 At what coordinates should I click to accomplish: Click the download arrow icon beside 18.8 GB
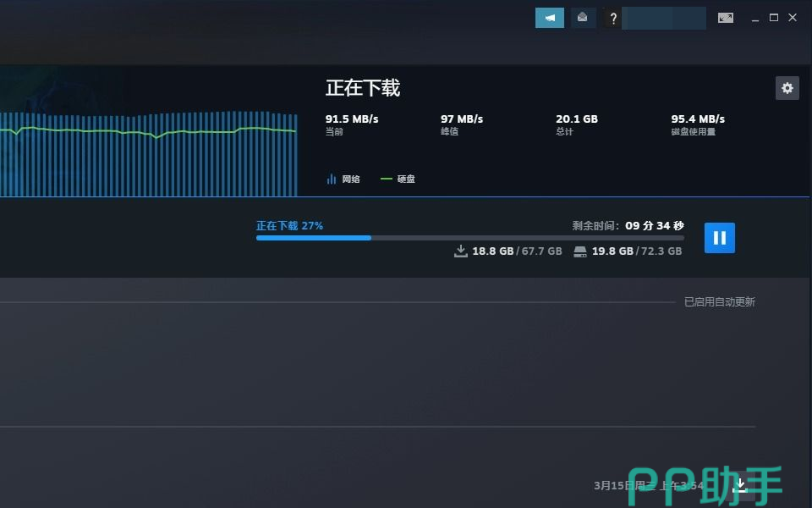pyautogui.click(x=461, y=251)
